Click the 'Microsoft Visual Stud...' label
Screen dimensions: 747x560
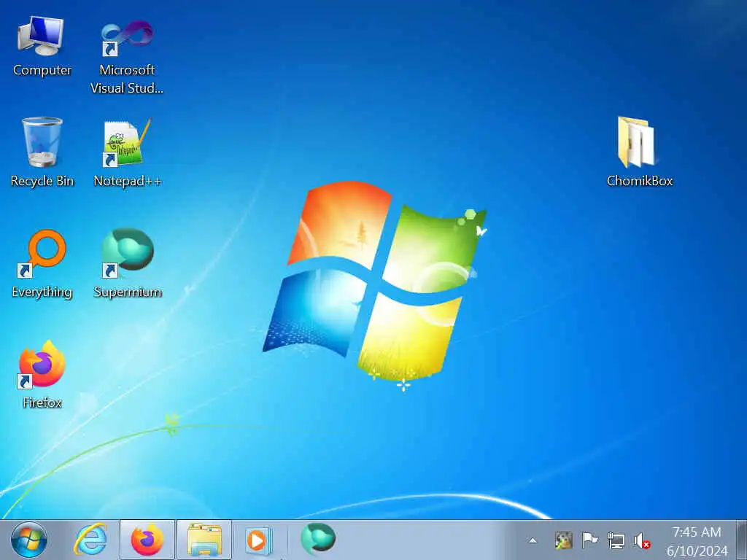(127, 79)
